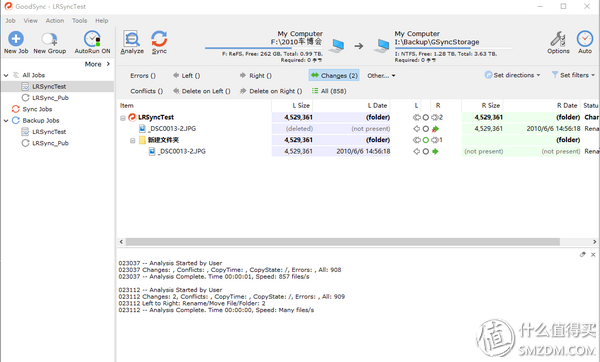600x362 pixels.
Task: Set LRSyncTest root row to do nothing circle
Action: tap(426, 117)
